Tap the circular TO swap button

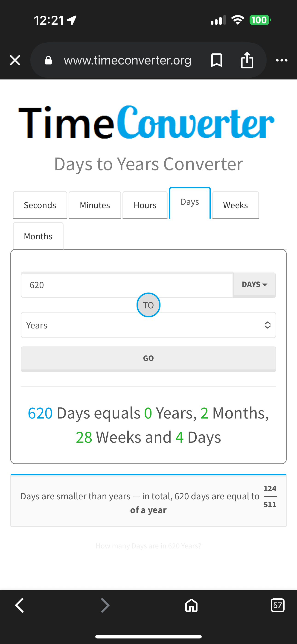(x=148, y=305)
